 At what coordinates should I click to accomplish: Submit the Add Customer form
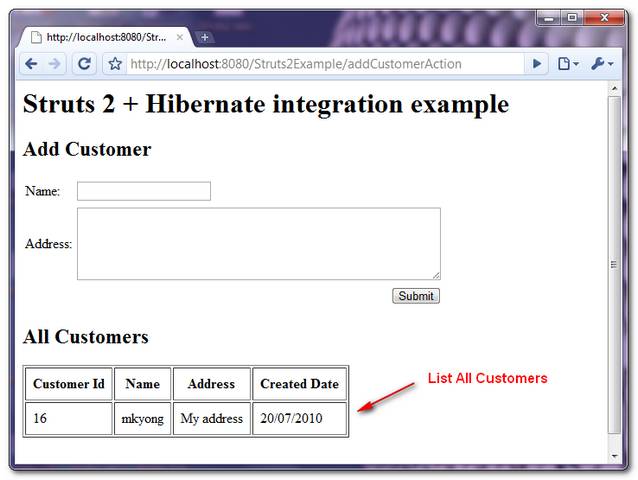click(x=416, y=296)
